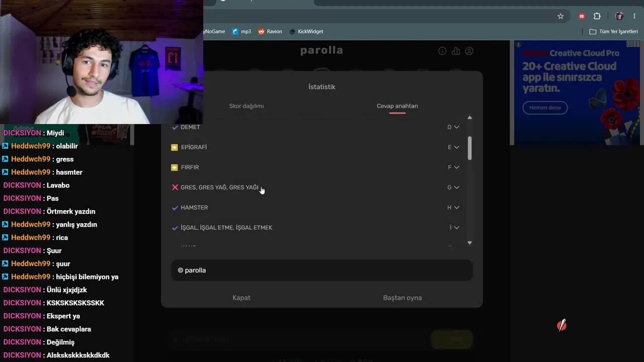This screenshot has width=644, height=362.
Task: Click the İstatistik dialog title
Action: 322,87
